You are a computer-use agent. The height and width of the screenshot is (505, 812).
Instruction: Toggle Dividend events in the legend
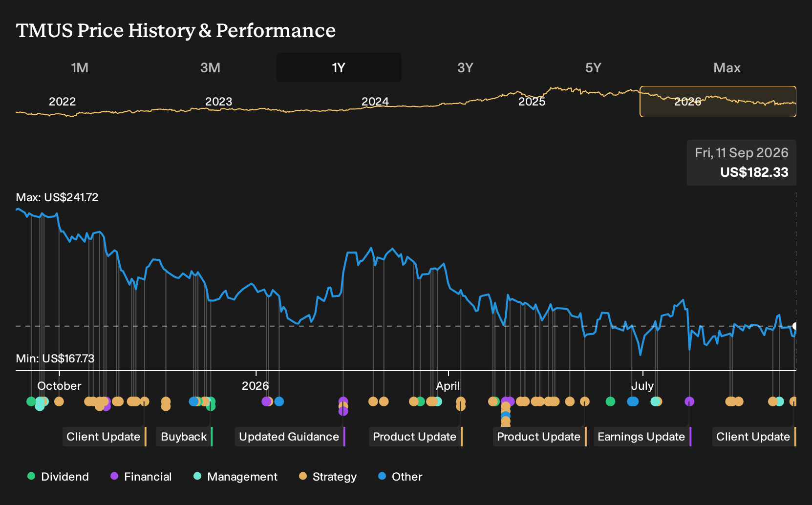point(58,477)
